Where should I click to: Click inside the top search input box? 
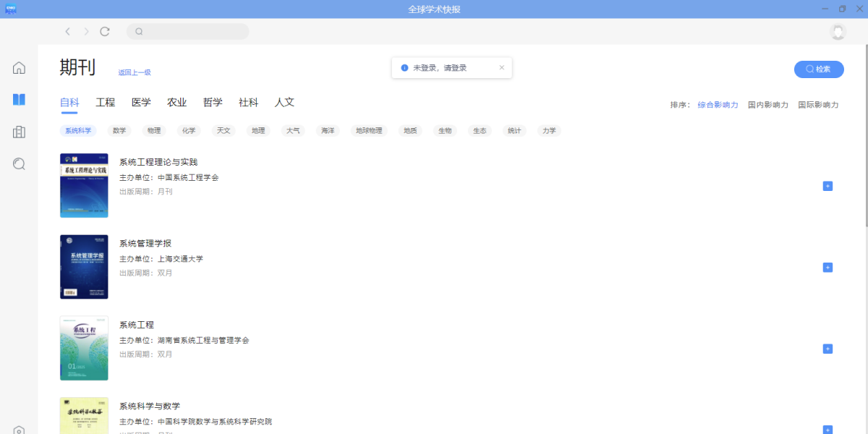[188, 31]
